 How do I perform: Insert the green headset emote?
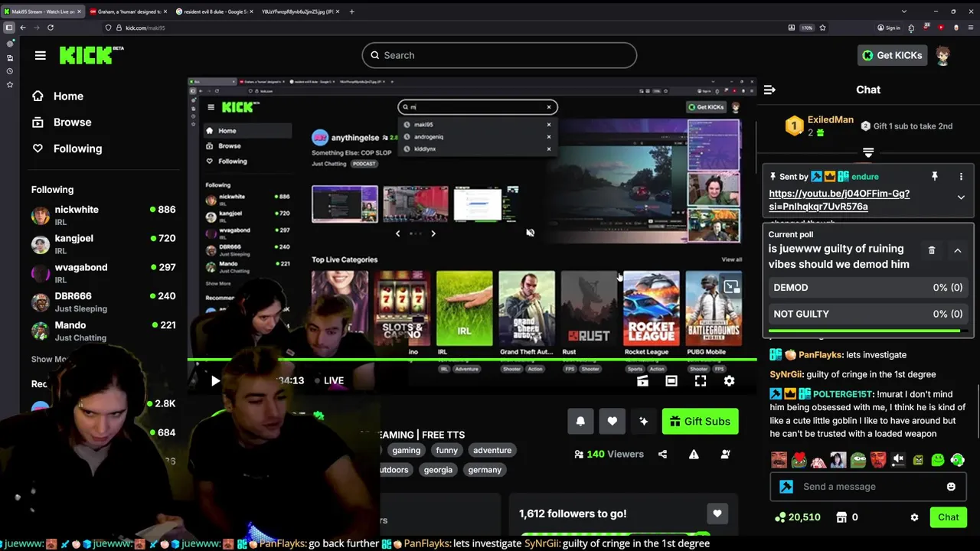[958, 460]
